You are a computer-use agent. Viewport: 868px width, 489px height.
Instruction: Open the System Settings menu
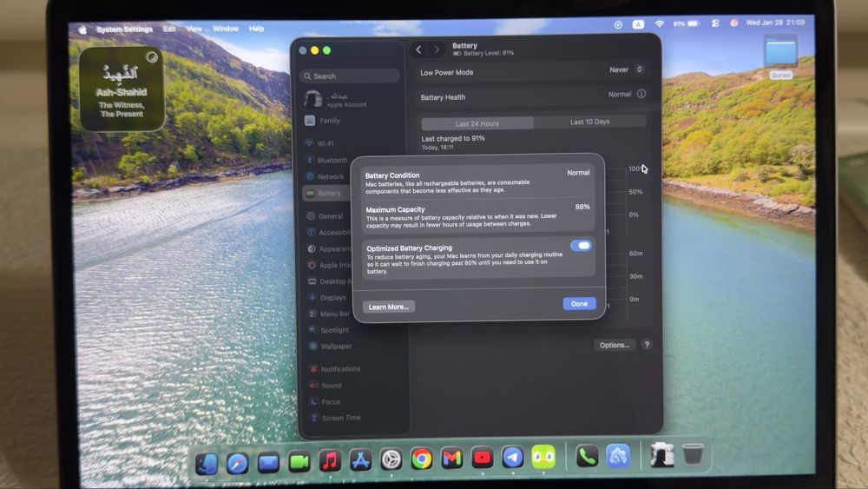124,30
